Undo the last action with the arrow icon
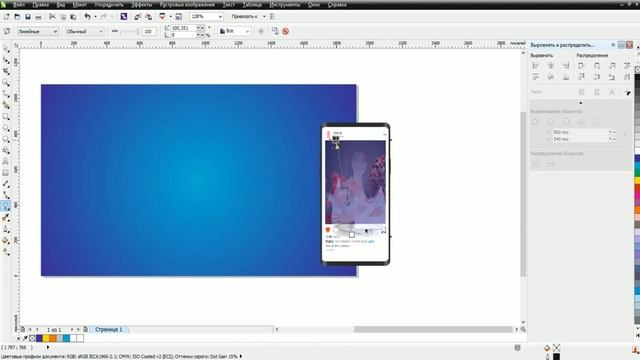The height and width of the screenshot is (360, 640). 87,17
